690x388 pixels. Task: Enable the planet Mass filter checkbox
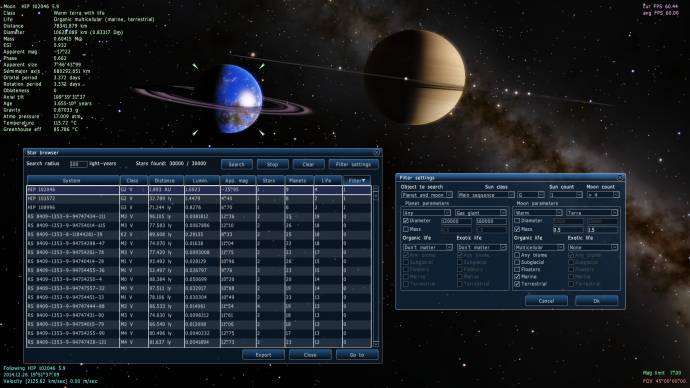coord(406,229)
